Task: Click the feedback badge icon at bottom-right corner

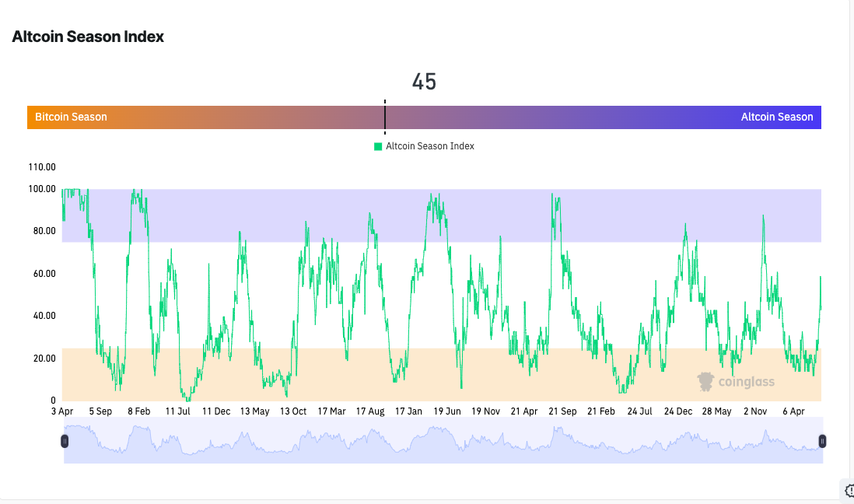Action: coord(849,490)
